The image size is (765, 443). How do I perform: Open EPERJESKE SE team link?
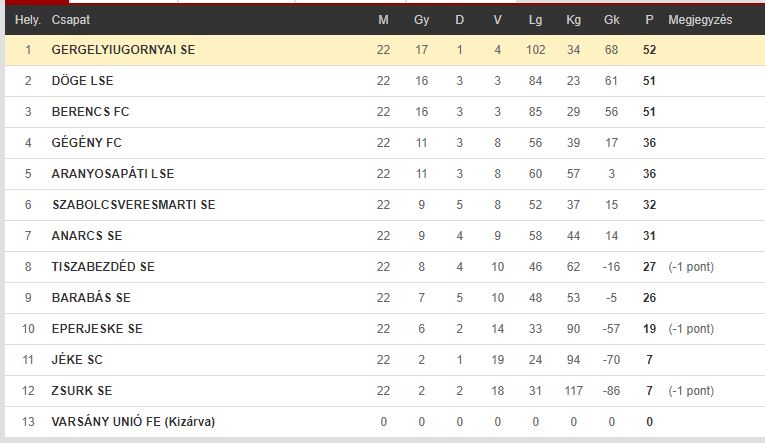pos(97,329)
